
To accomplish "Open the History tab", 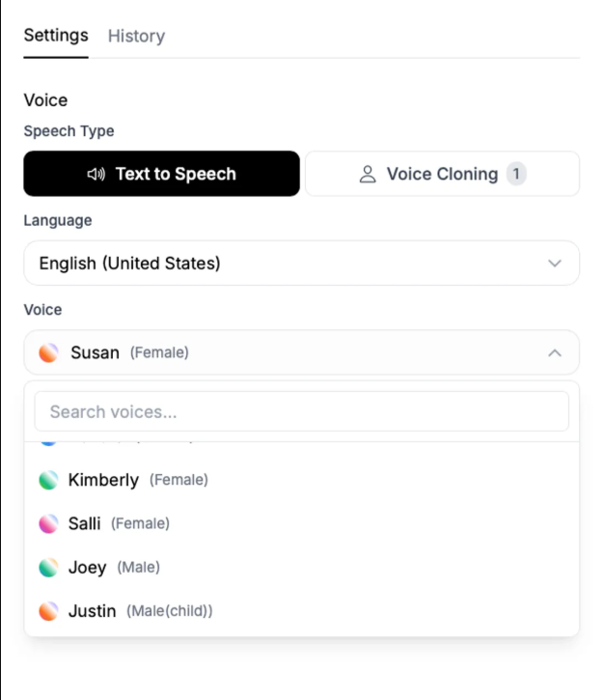I will click(136, 36).
